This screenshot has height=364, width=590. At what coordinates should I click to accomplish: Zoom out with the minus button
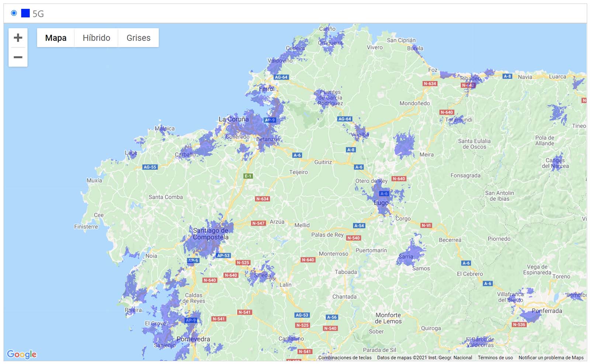point(18,57)
